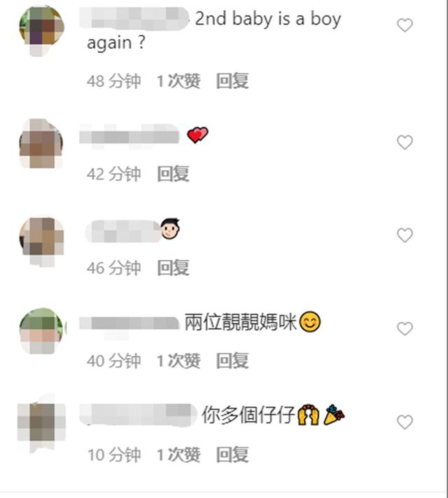View likes on the 48 分钟 comment
Image resolution: width=448 pixels, height=498 pixels.
(178, 81)
